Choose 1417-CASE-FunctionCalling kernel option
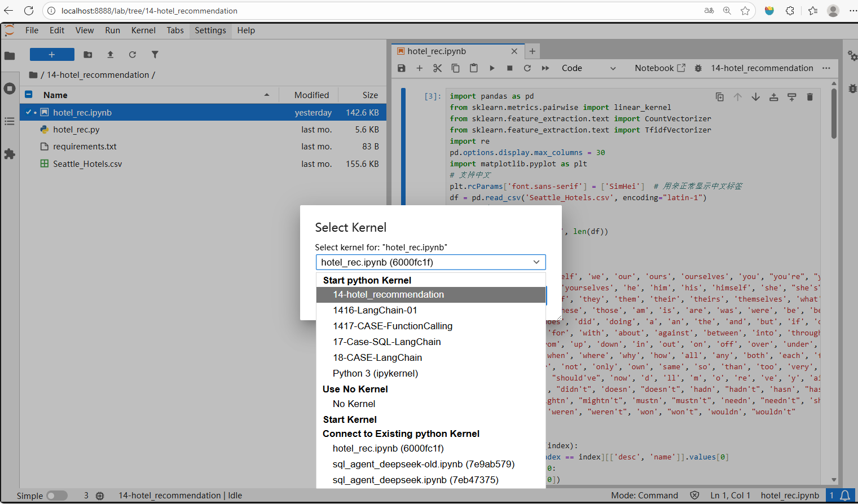The width and height of the screenshot is (858, 504). tap(431, 326)
